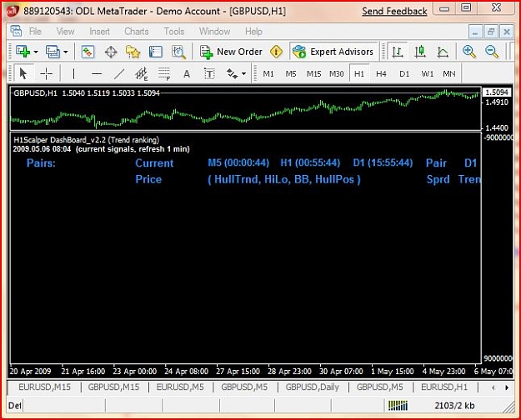
Task: Select the W1 timeframe
Action: (428, 74)
